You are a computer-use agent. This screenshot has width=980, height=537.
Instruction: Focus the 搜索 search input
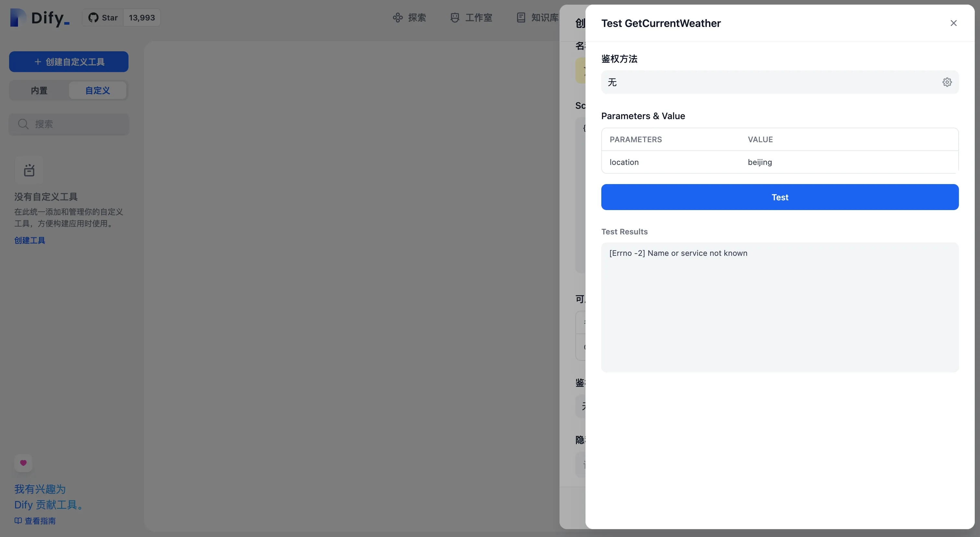pyautogui.click(x=76, y=124)
